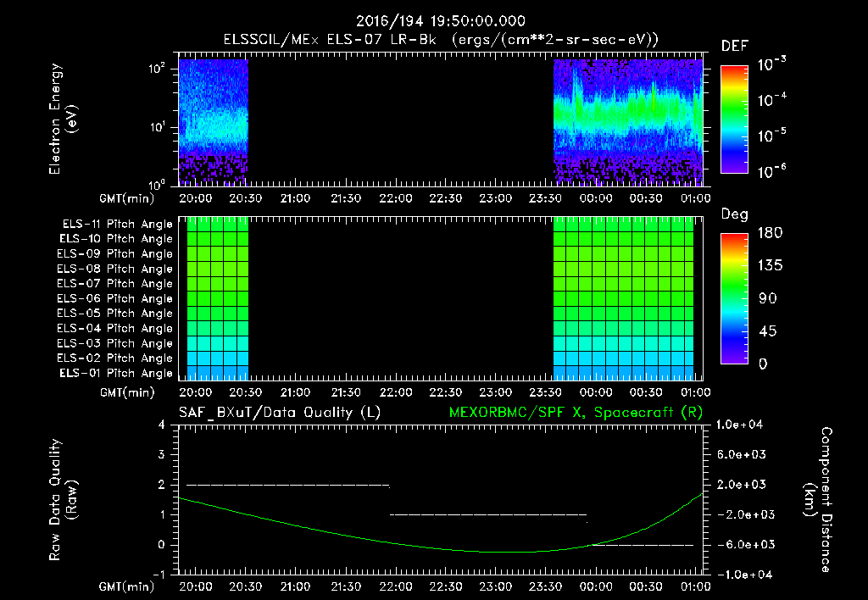This screenshot has height=600, width=868.
Task: Select ELS-07 Pitch Angle row label
Action: pos(115,284)
